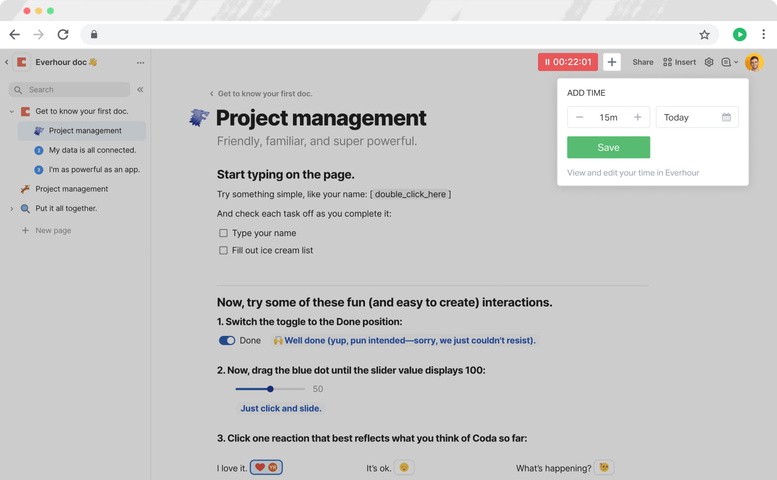
Task: Open View and edit your time in Everhour
Action: 633,172
